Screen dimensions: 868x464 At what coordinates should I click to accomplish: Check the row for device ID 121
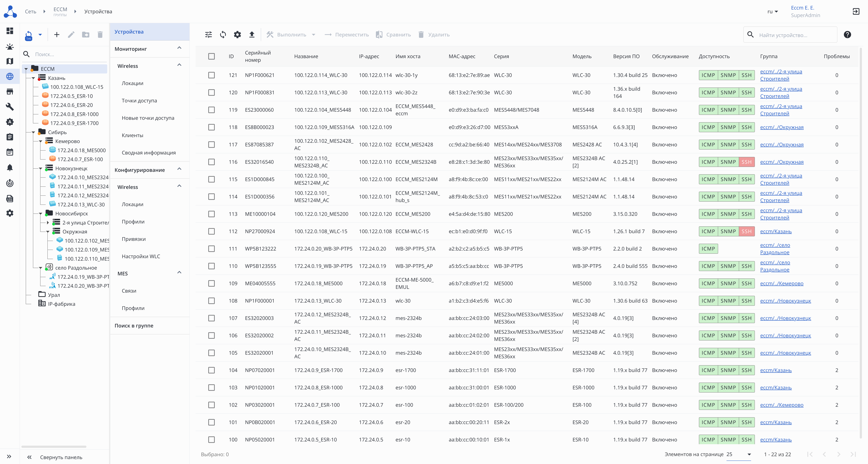[x=211, y=75]
